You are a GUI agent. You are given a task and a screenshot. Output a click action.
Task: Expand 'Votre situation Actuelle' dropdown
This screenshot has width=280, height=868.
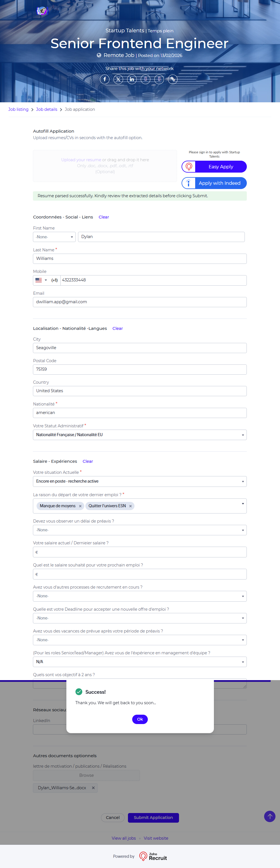(140, 481)
